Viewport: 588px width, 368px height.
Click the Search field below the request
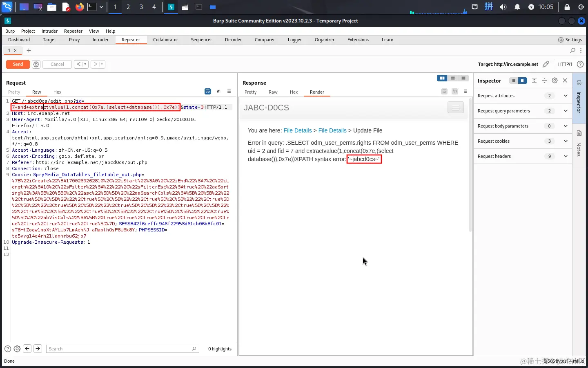[x=122, y=349]
